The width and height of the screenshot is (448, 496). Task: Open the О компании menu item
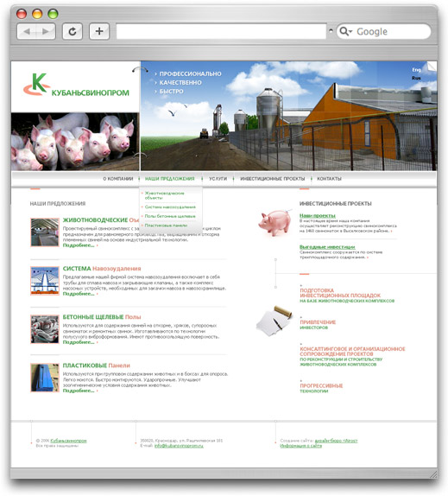click(118, 179)
